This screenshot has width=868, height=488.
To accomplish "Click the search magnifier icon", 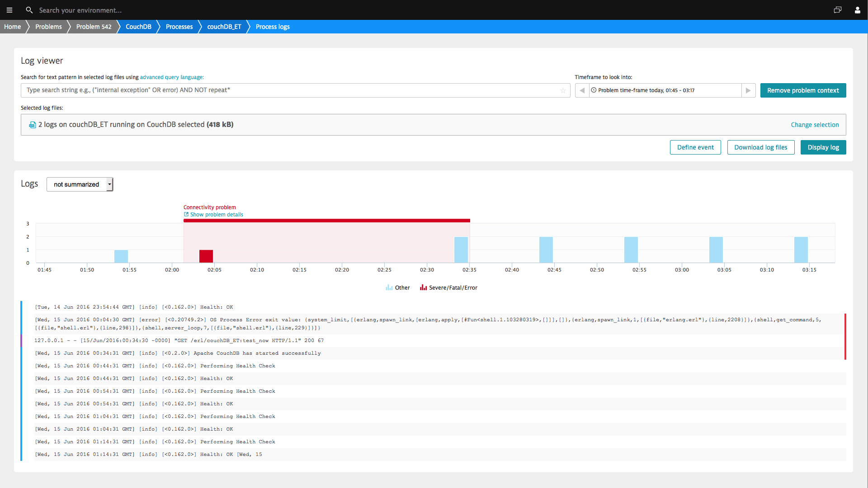I will (x=28, y=10).
